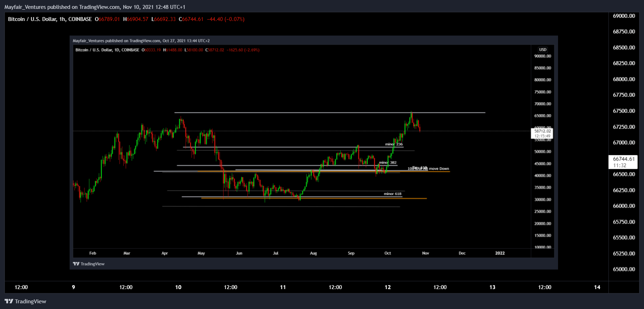Viewport: 644px width, 309px height.
Task: Select the white resistance line near 65000
Action: 330,113
